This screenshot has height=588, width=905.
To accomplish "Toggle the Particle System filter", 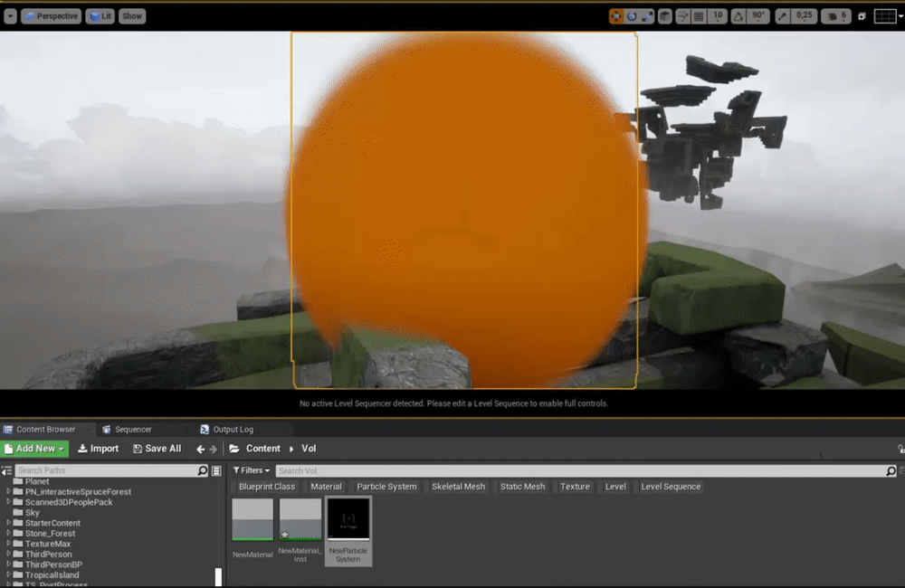I will click(386, 487).
